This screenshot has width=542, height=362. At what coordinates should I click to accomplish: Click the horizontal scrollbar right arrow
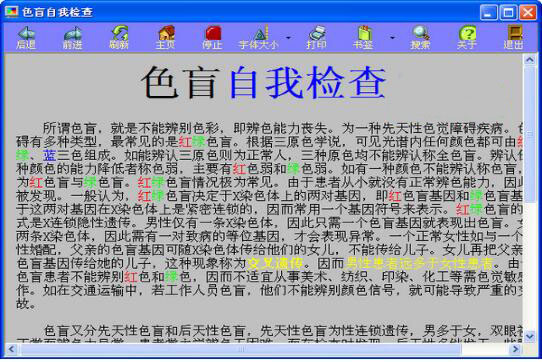coord(516,349)
